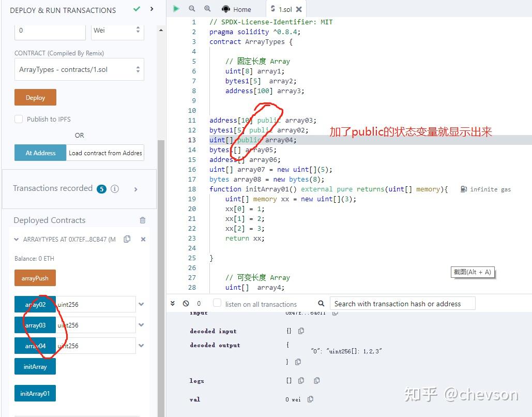Open the ArrayTypes contract selector
This screenshot has height=417, width=532.
79,70
